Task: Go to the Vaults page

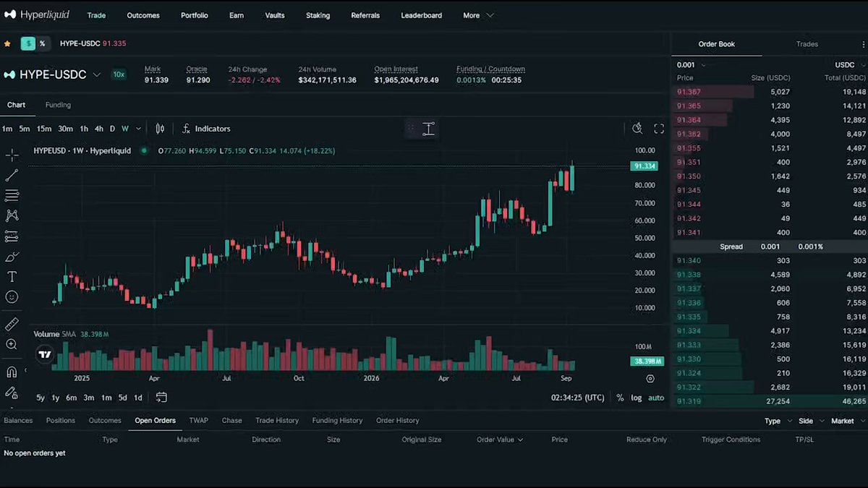Action: (x=275, y=15)
